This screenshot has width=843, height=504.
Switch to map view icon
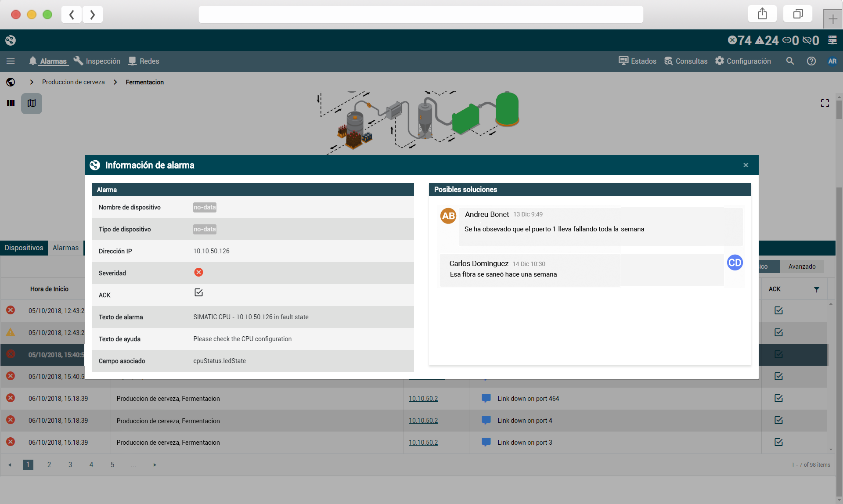[32, 103]
